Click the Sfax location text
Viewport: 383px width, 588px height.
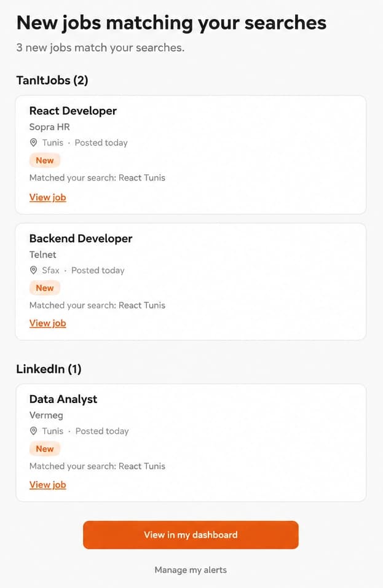(x=50, y=270)
